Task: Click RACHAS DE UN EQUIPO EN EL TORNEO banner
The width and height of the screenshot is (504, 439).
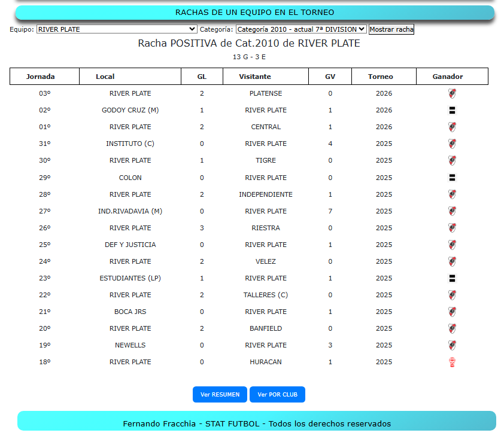Action: (x=255, y=12)
